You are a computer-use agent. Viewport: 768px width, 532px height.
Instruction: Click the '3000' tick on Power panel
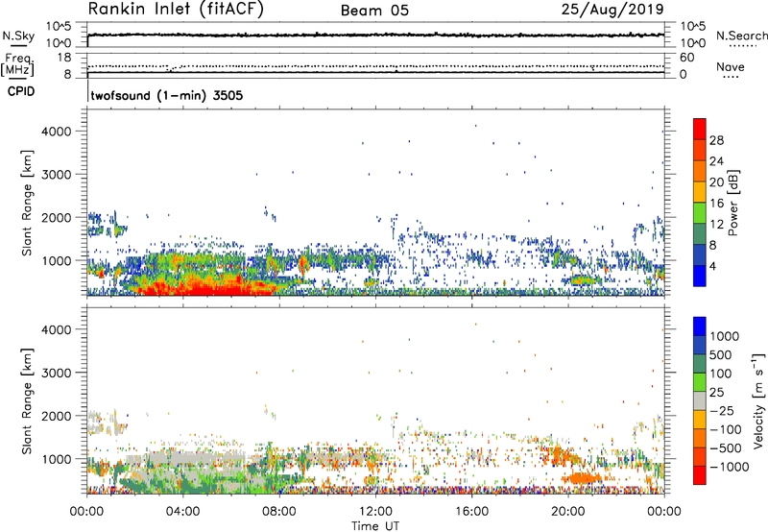point(57,175)
